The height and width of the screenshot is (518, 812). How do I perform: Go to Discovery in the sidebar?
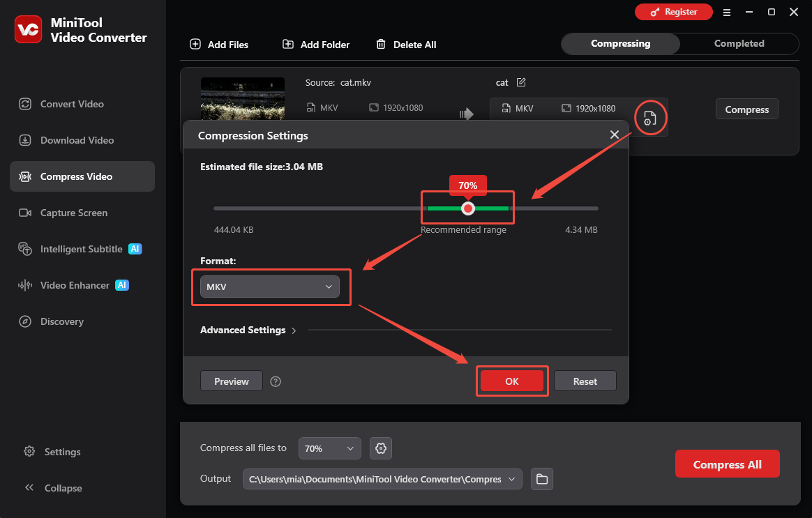tap(82, 321)
